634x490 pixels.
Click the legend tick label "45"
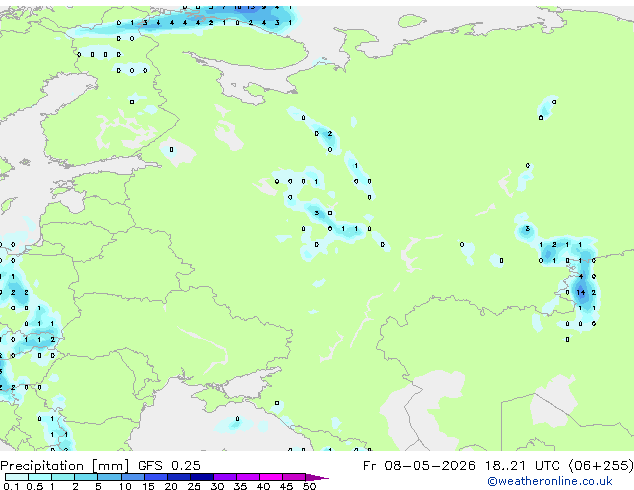(x=286, y=486)
